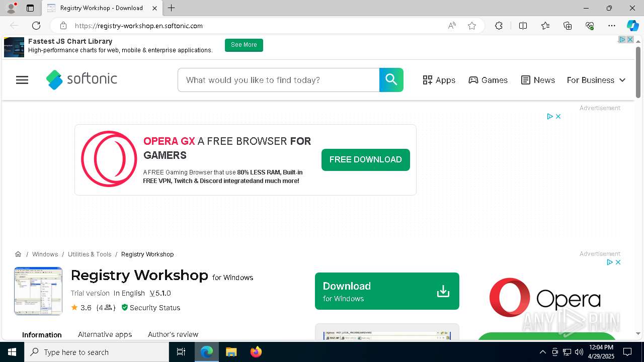This screenshot has height=362, width=644.
Task: Open the Softonic hamburger menu
Action: [22, 80]
